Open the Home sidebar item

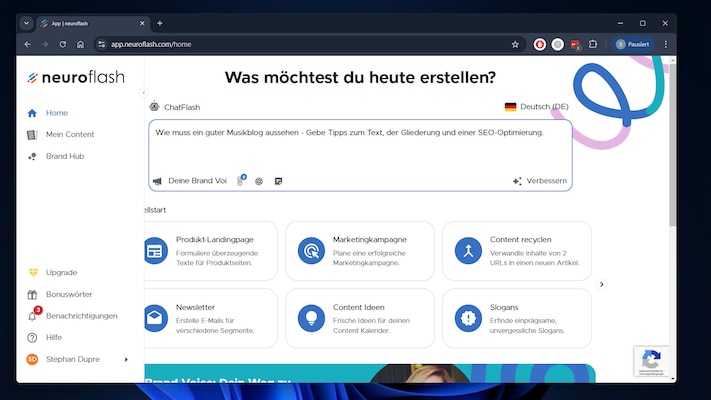(x=57, y=113)
